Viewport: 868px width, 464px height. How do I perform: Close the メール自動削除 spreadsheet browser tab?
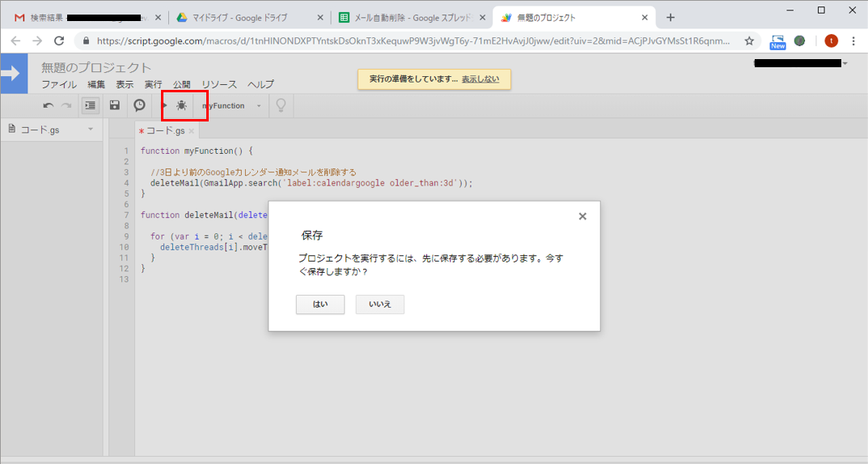(x=482, y=18)
